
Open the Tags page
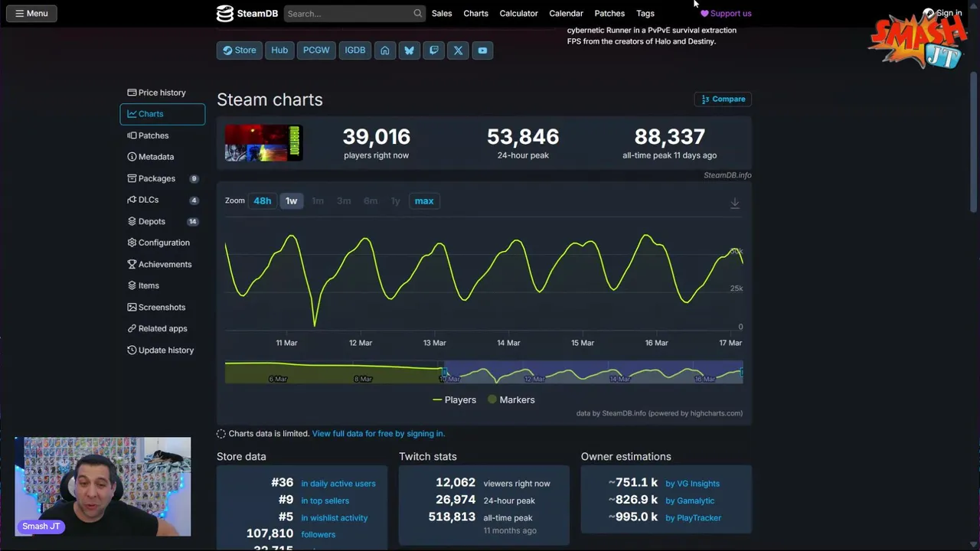(x=645, y=13)
